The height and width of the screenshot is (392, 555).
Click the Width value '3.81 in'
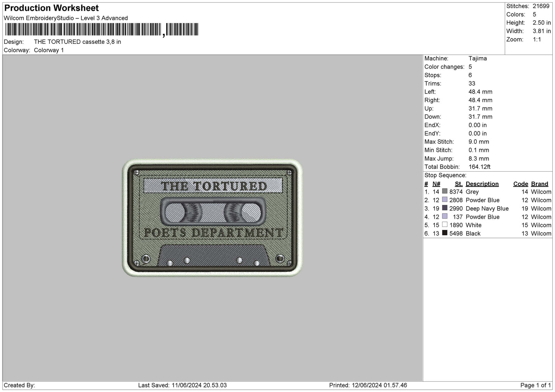542,31
